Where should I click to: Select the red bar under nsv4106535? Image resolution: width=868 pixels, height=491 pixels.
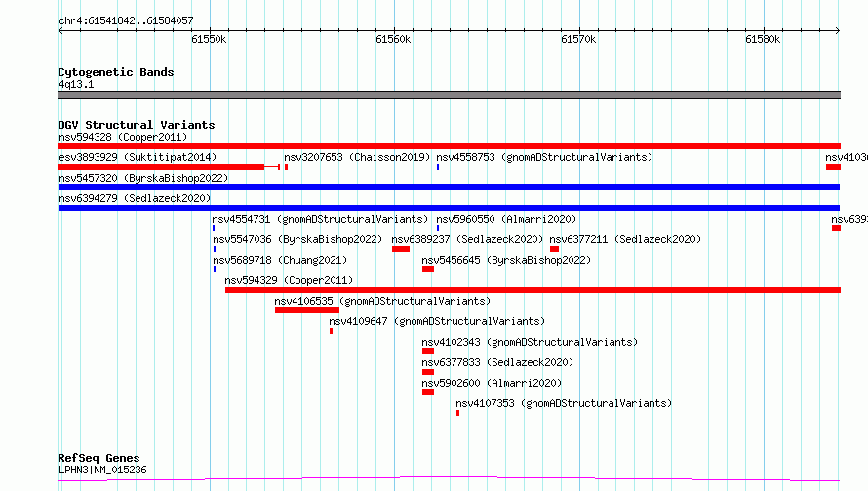[306, 310]
